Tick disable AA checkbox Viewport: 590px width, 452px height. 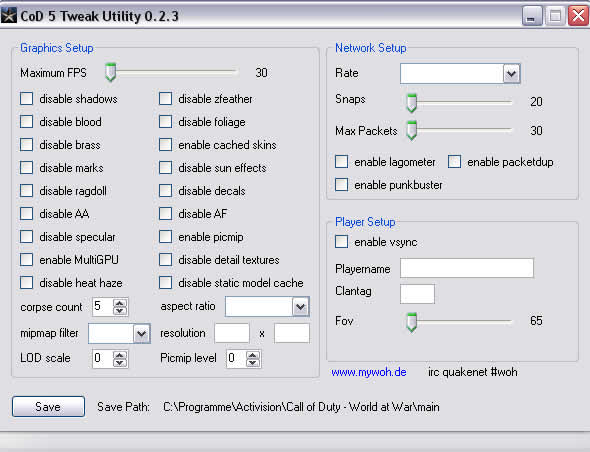[26, 213]
